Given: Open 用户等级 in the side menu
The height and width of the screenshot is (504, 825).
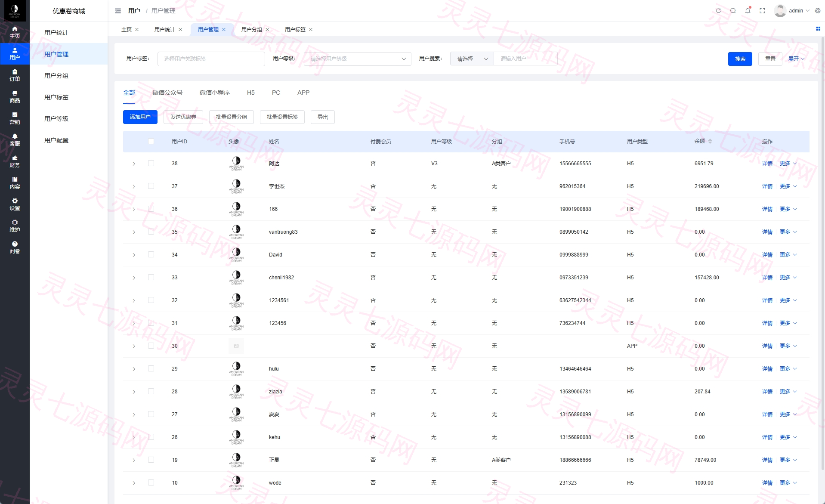Looking at the screenshot, I should [x=56, y=118].
